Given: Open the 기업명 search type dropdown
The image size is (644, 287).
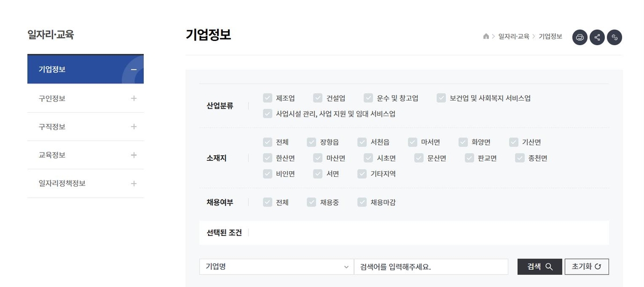Looking at the screenshot, I should [276, 267].
